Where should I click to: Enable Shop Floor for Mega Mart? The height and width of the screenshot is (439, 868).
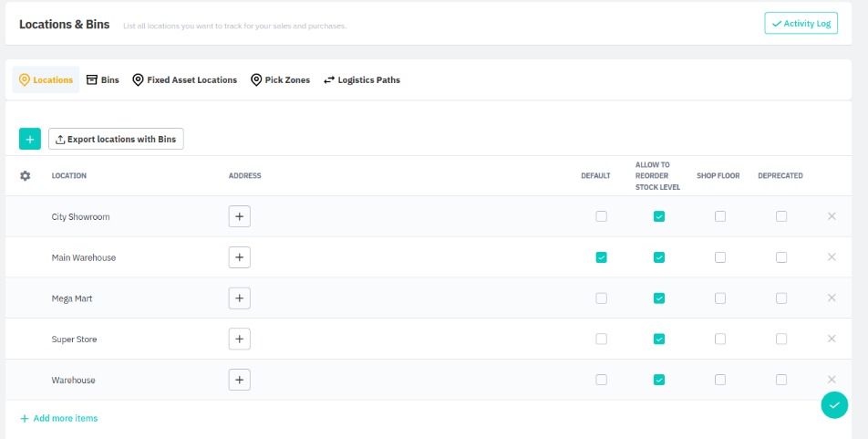pos(720,298)
